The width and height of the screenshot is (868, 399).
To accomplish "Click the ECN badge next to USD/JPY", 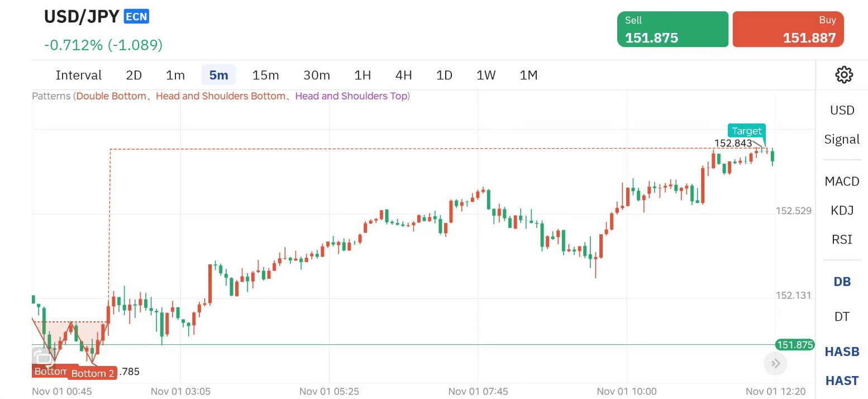I will coord(136,17).
